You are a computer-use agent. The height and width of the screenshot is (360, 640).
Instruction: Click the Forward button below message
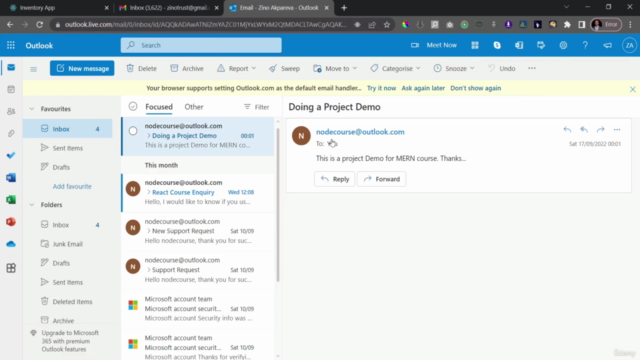(382, 179)
